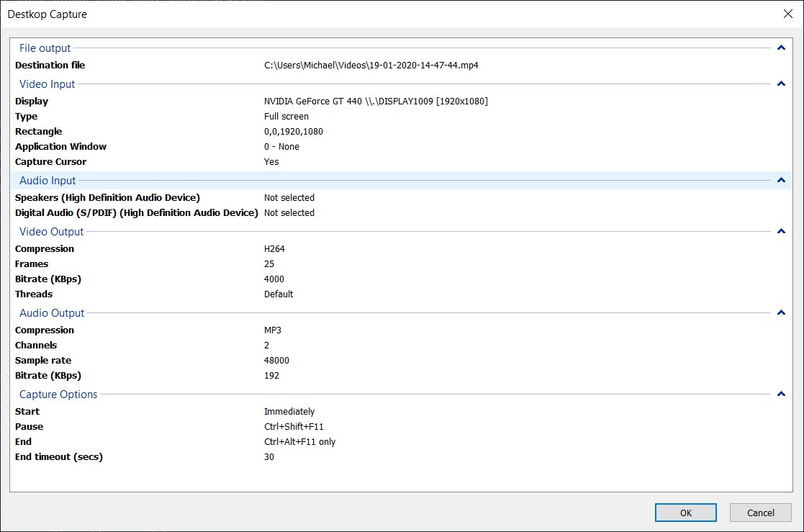Click the Display value NVIDIA GeForce GT 440
The width and height of the screenshot is (804, 532).
pyautogui.click(x=376, y=102)
